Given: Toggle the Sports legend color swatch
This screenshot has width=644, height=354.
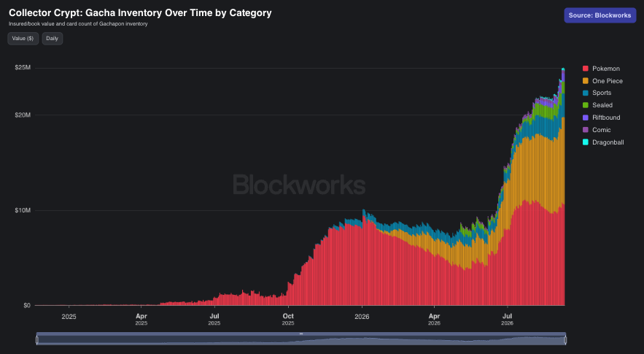Looking at the screenshot, I should [585, 93].
